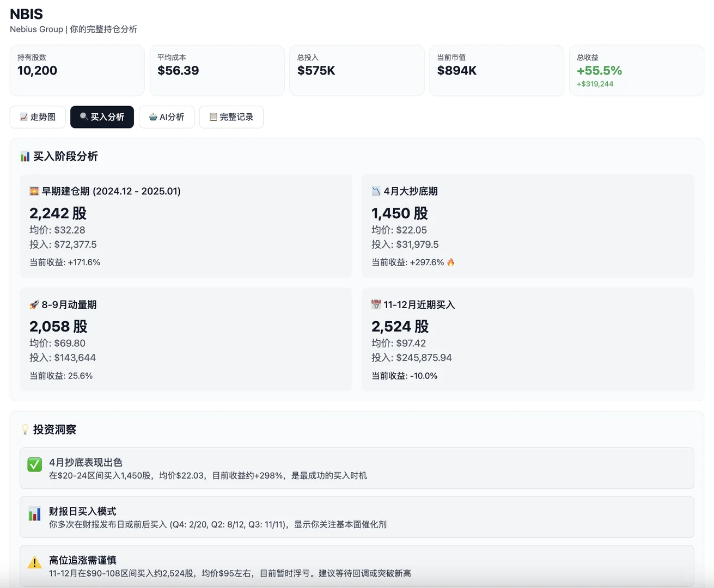Click the 8-9月动量期 card title
The width and height of the screenshot is (714, 588).
click(69, 305)
